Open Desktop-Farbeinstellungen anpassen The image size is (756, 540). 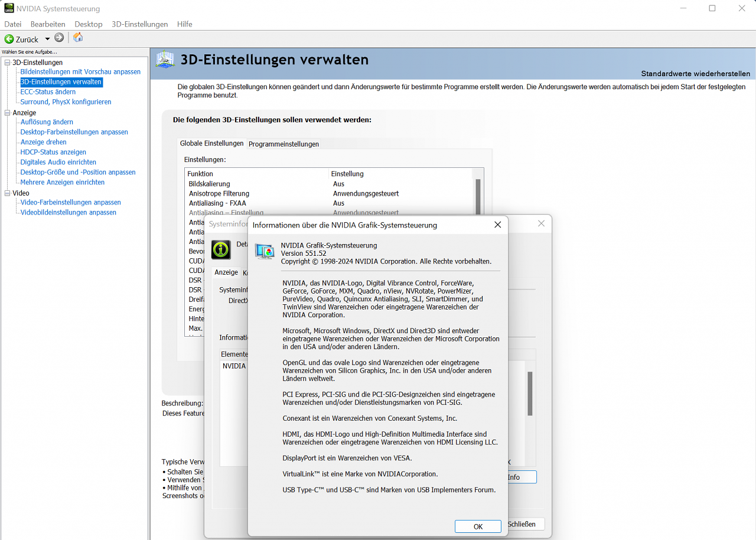tap(74, 132)
